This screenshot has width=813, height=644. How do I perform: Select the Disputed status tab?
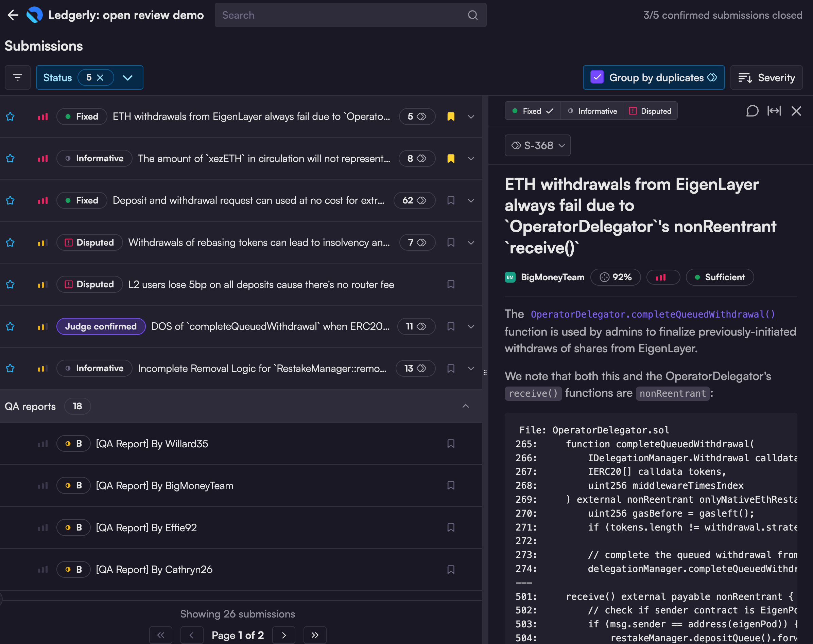coord(650,111)
